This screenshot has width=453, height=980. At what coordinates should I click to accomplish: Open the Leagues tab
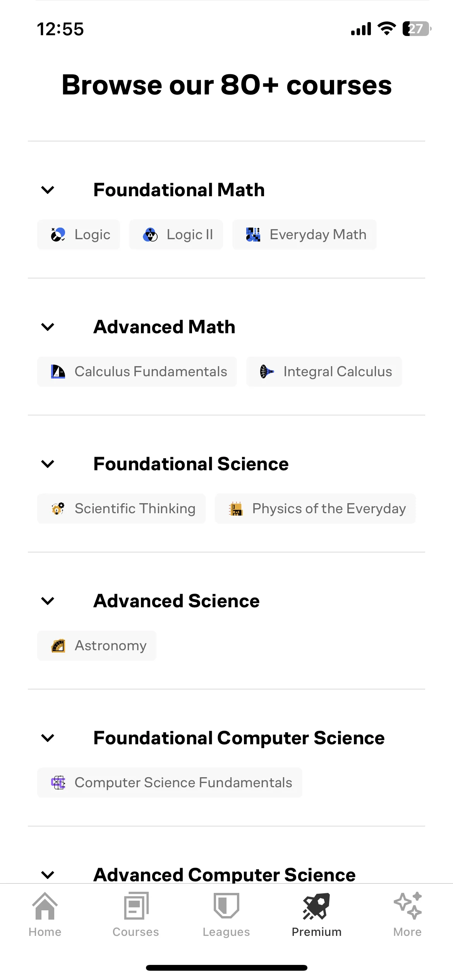pos(226,915)
